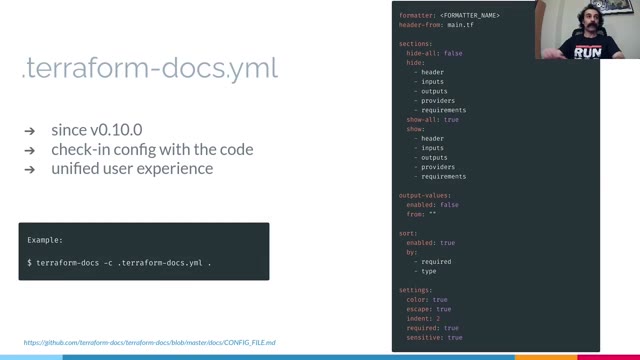Click the 'indent: 2' setting
Image resolution: width=640 pixels, height=360 pixels.
click(x=423, y=318)
